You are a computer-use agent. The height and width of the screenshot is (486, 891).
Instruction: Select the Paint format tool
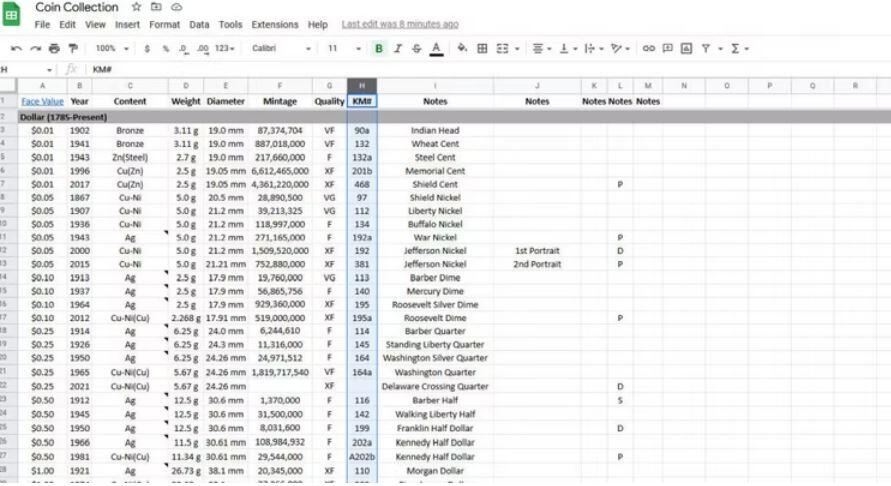pos(73,48)
